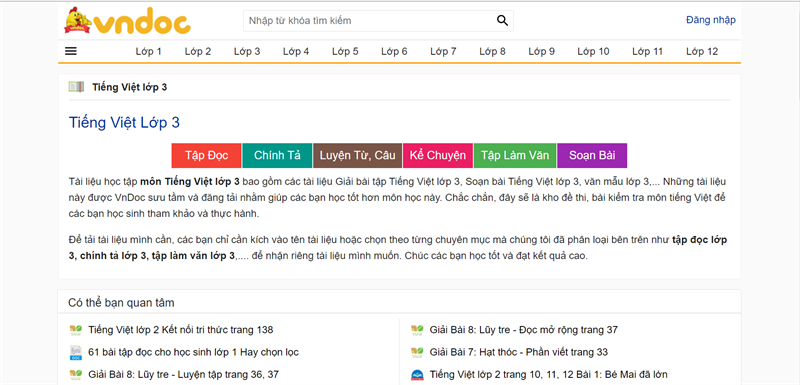
Task: Select the purple Soạn Bài button
Action: pos(592,156)
